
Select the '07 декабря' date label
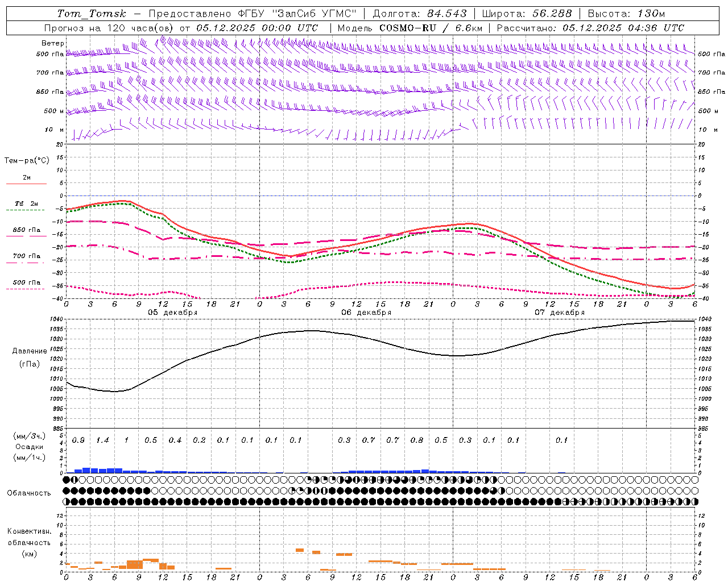[560, 313]
